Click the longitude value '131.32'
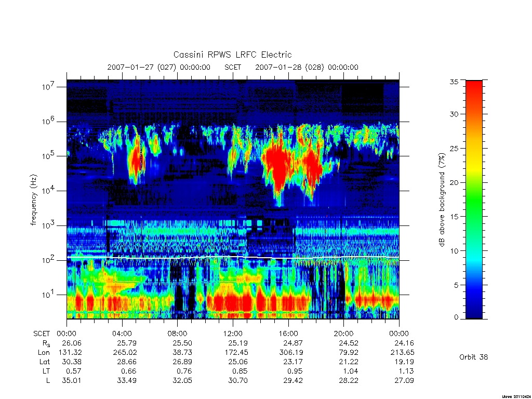This screenshot has height=399, width=532. pyautogui.click(x=70, y=353)
